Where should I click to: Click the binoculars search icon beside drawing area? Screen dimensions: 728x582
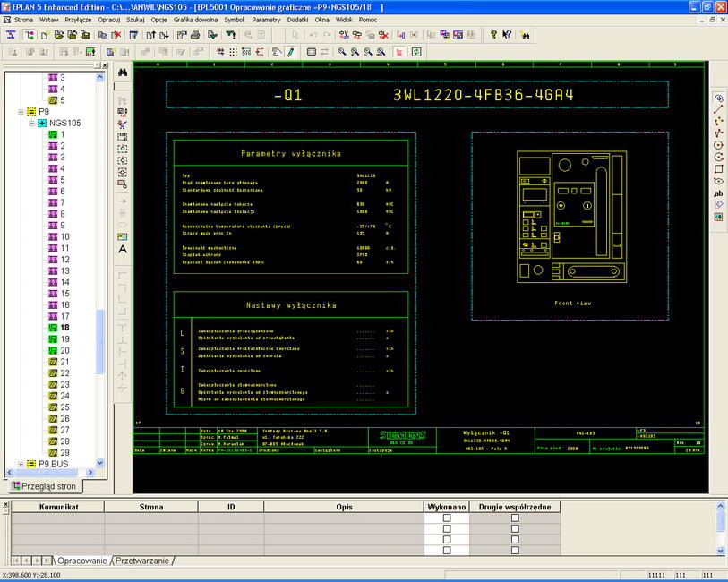[x=123, y=73]
